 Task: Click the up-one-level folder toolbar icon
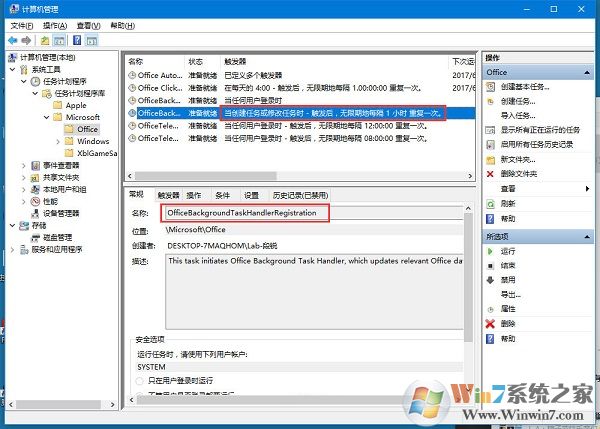coord(45,41)
